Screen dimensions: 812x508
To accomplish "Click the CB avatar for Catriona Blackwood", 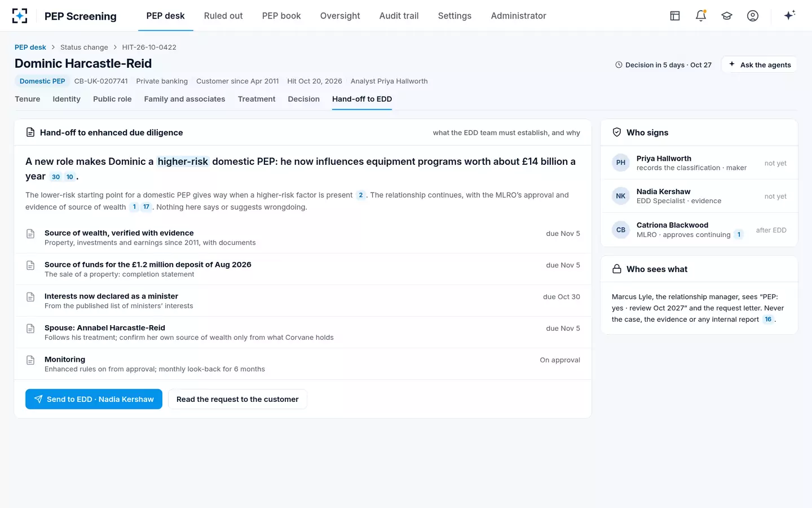I will [x=621, y=230].
